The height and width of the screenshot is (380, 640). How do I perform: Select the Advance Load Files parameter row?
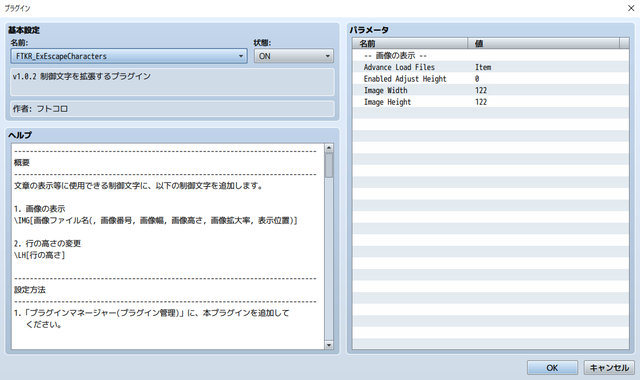pyautogui.click(x=491, y=67)
